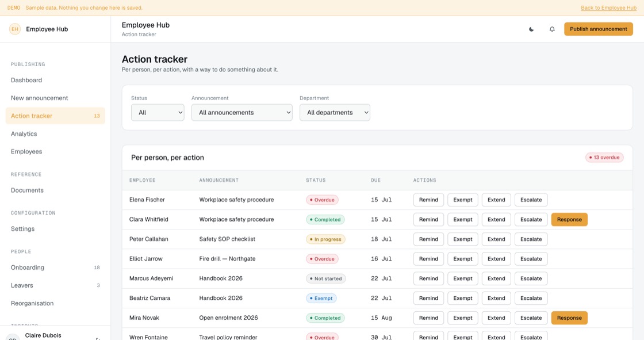Viewport: 644px width, 340px height.
Task: Extend Beatriz Camara's deadline
Action: (496, 298)
